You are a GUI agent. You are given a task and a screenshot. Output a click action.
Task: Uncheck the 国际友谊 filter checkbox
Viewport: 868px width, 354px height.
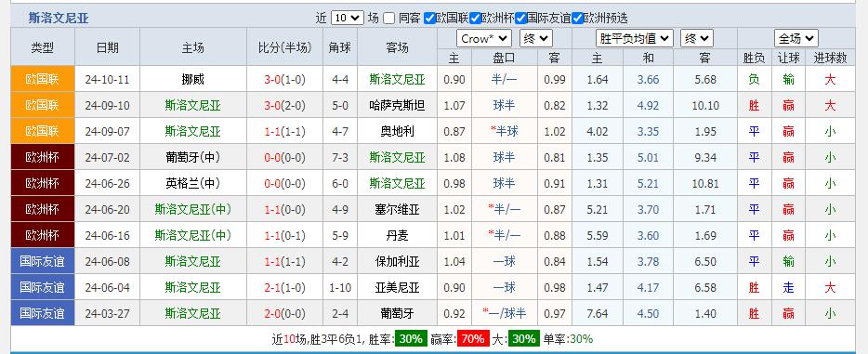coord(520,19)
